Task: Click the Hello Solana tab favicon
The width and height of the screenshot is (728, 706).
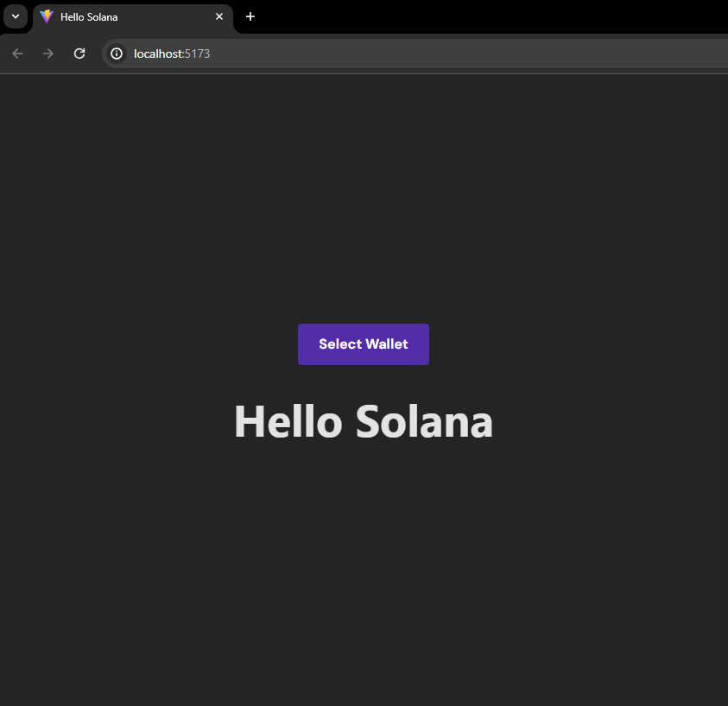Action: 46,16
